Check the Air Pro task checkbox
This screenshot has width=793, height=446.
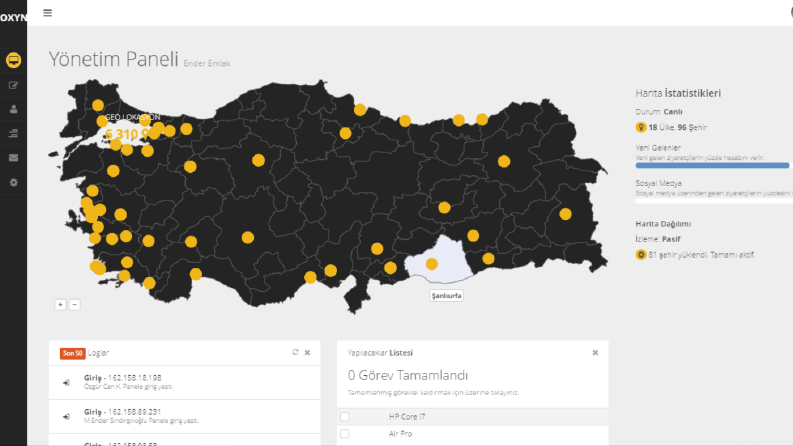point(345,434)
